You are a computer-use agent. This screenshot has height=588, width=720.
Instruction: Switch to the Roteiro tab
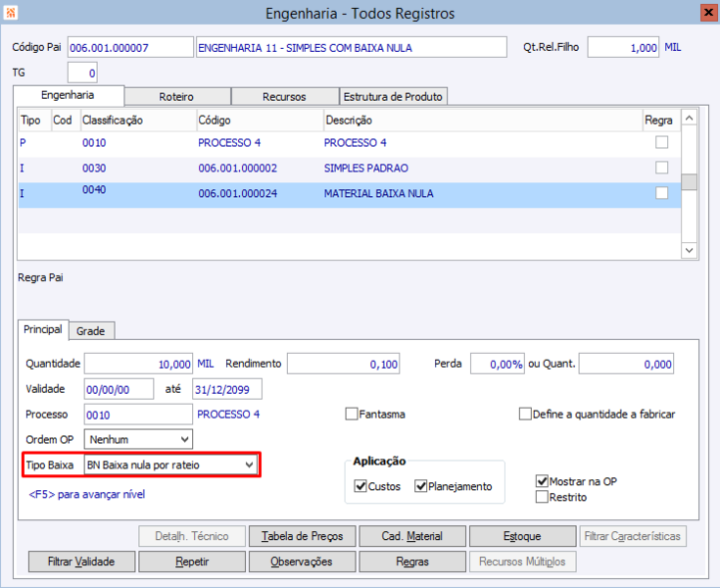(176, 97)
